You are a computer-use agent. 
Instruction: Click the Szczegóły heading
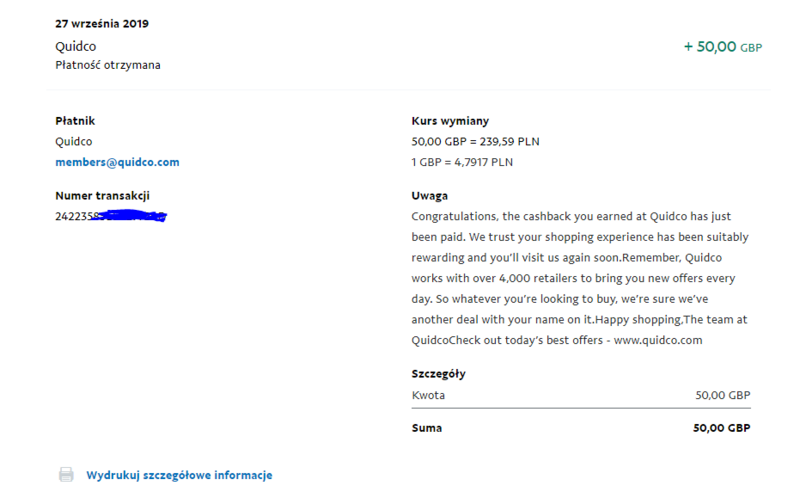pyautogui.click(x=438, y=374)
